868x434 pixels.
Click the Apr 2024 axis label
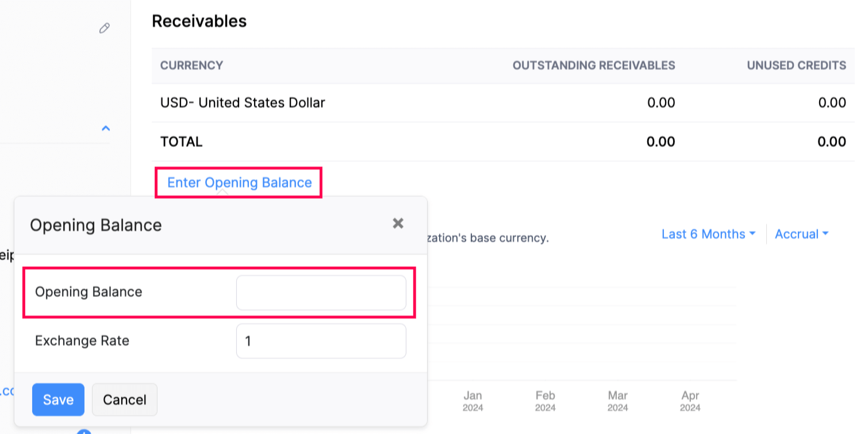click(690, 401)
